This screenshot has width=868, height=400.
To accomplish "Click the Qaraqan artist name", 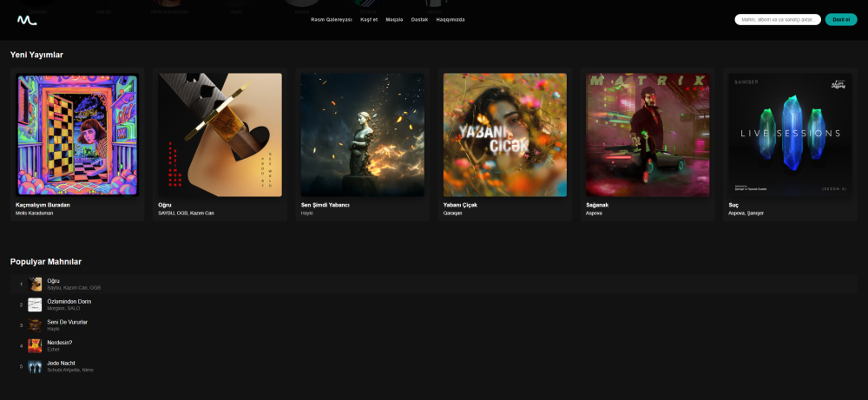I will (452, 213).
